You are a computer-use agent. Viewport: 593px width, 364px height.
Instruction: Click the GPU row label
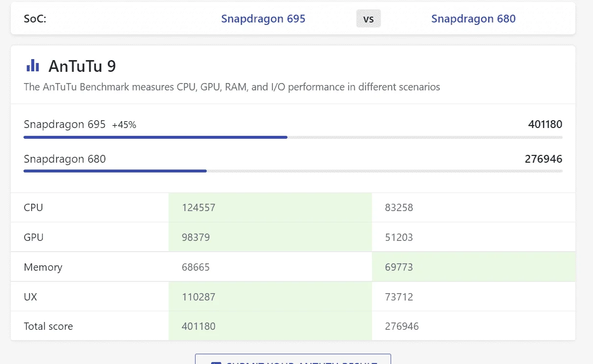(34, 237)
